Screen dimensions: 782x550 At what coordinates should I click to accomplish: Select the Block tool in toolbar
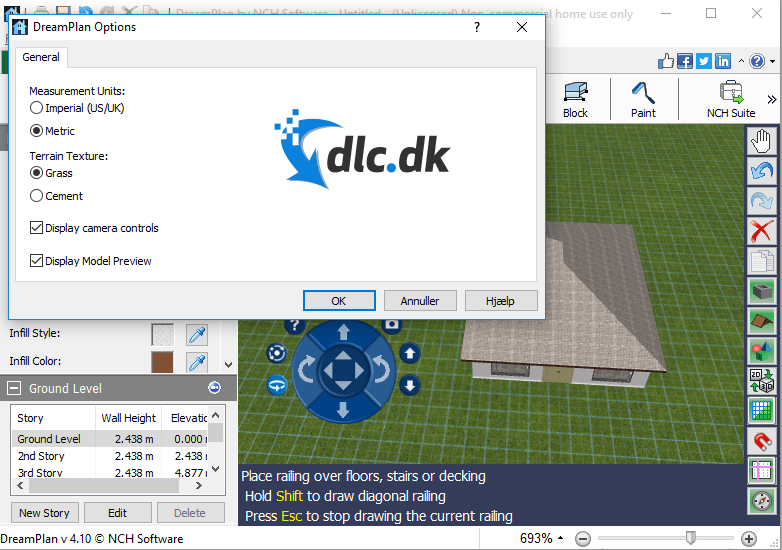(x=576, y=100)
